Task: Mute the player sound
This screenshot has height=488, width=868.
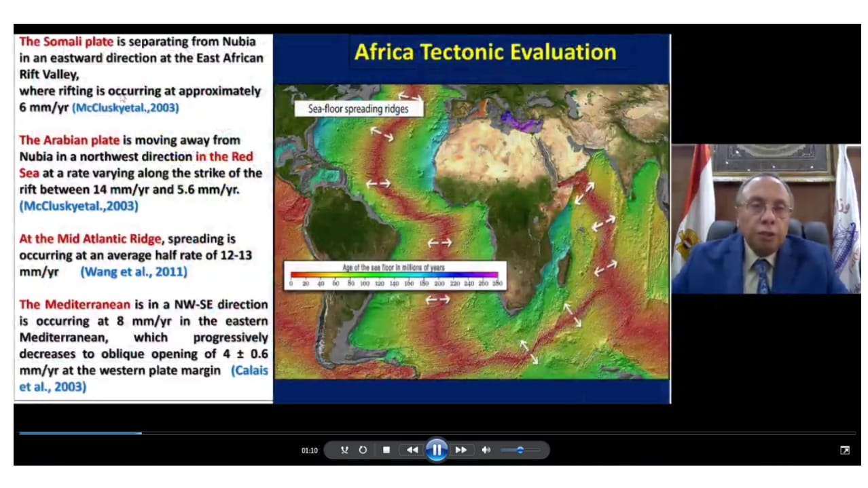Action: click(486, 450)
